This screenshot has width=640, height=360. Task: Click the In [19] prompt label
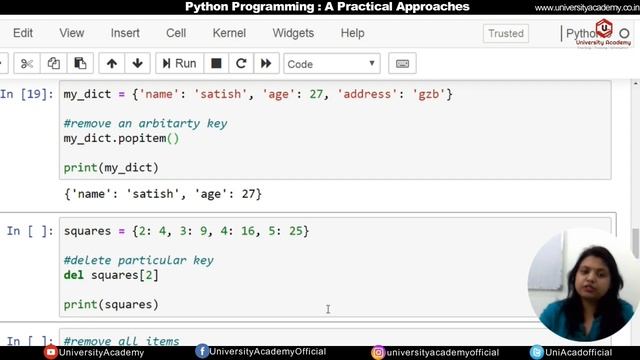(x=27, y=94)
